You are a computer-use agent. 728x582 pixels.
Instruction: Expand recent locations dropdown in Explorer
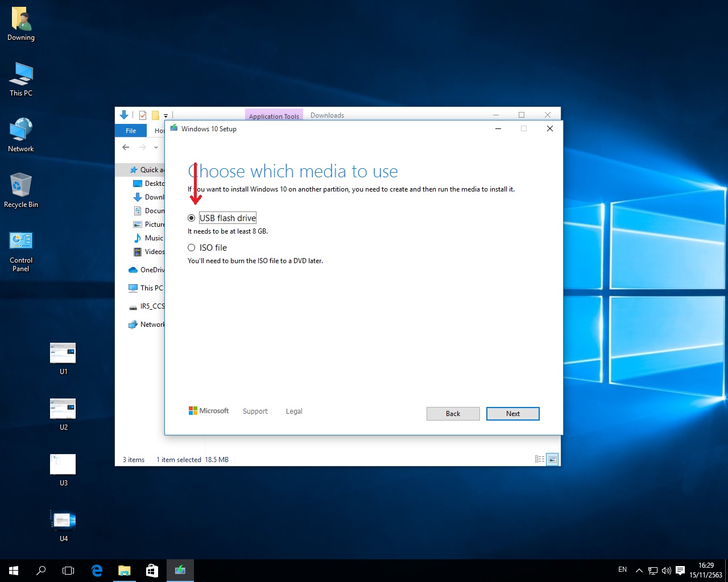coord(156,148)
